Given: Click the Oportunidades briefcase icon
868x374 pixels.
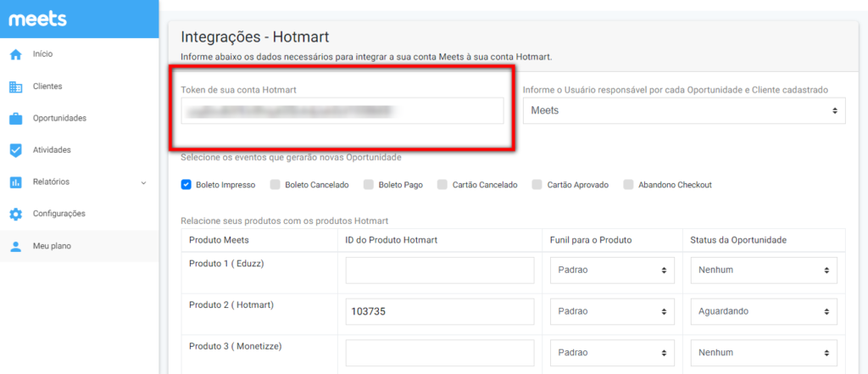Looking at the screenshot, I should pos(16,119).
